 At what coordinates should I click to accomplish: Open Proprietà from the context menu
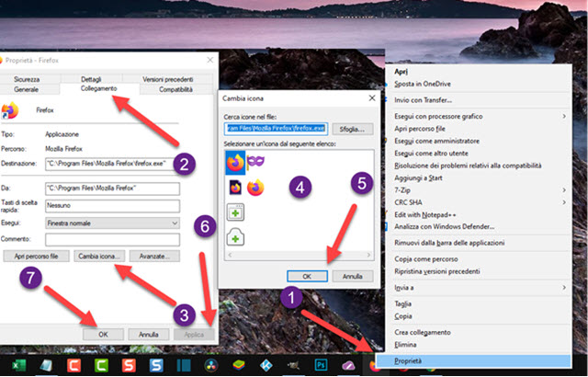pyautogui.click(x=474, y=360)
